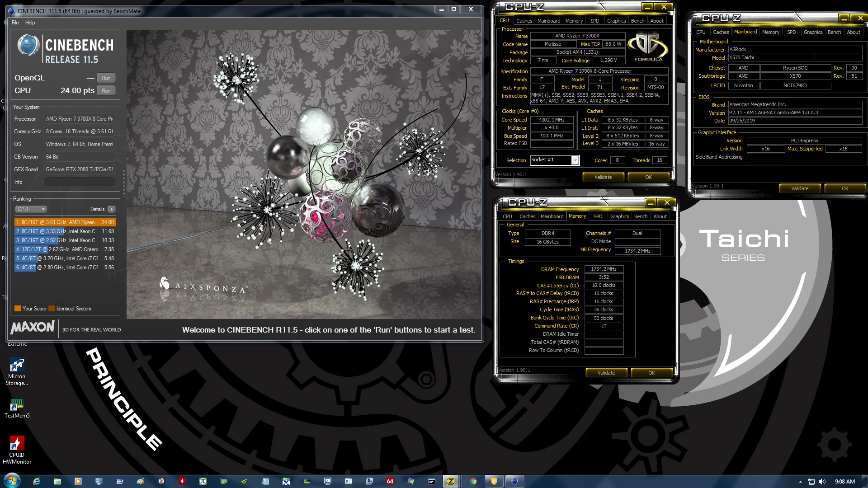The image size is (868, 488).
Task: Run the OpenGL test in Cinebench
Action: coord(106,78)
